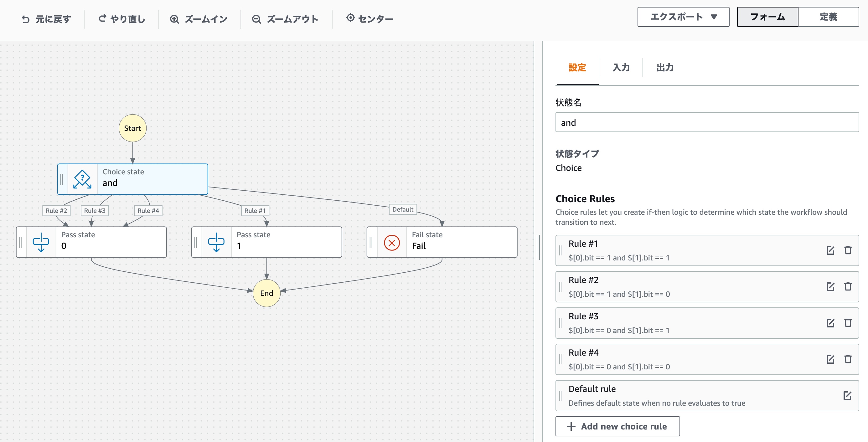868x442 pixels.
Task: Open the 出力 tab
Action: (x=664, y=68)
